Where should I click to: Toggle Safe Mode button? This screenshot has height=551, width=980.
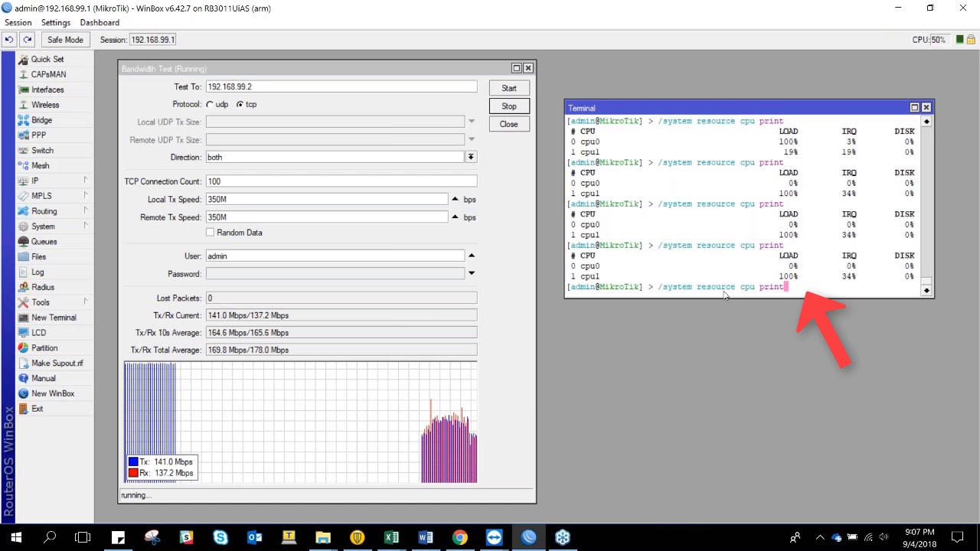tap(65, 40)
